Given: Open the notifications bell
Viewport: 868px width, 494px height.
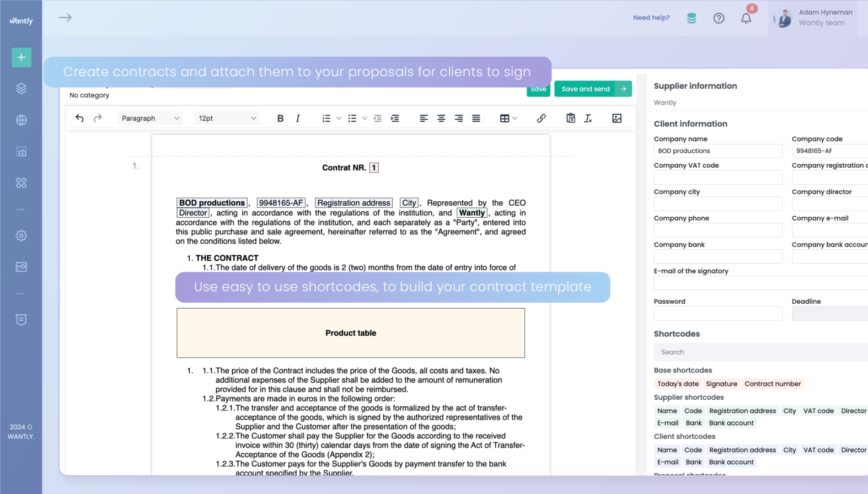Looking at the screenshot, I should click(x=746, y=18).
